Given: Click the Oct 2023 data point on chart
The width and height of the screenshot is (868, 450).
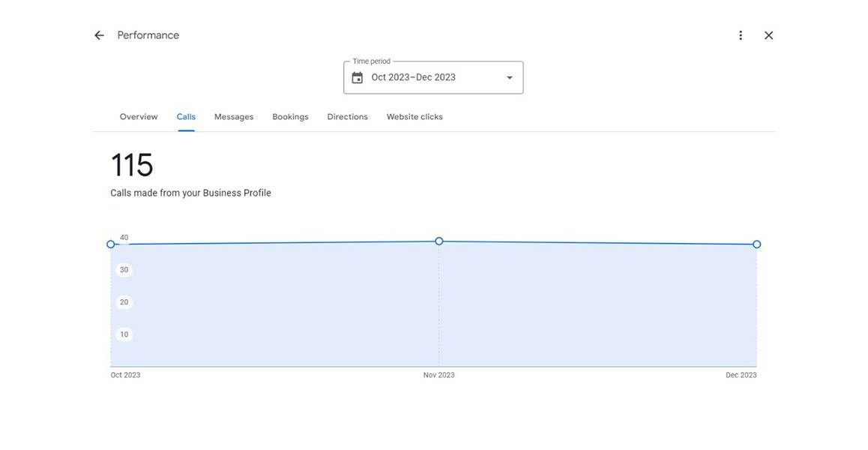Looking at the screenshot, I should [x=111, y=244].
